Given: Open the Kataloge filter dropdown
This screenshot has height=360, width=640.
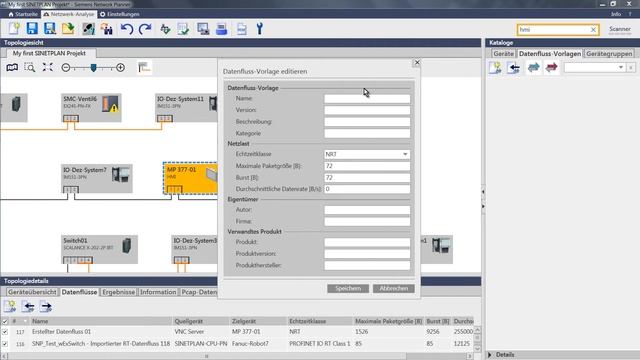Looking at the screenshot, I should point(621,67).
